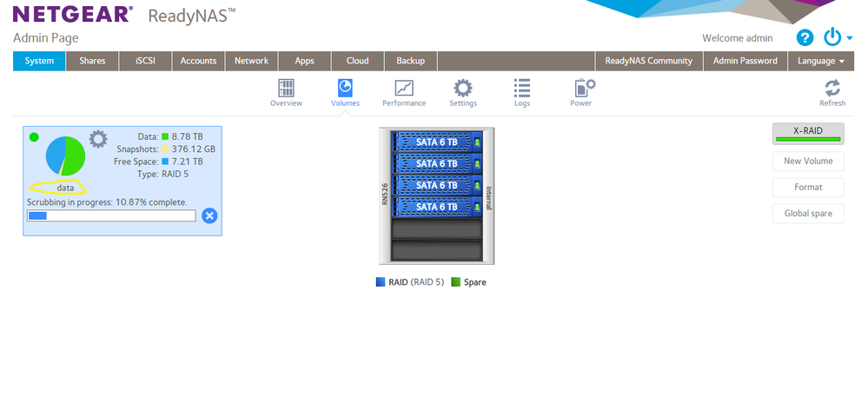Image resolution: width=868 pixels, height=417 pixels.
Task: Toggle the X-RAID button
Action: (x=808, y=134)
